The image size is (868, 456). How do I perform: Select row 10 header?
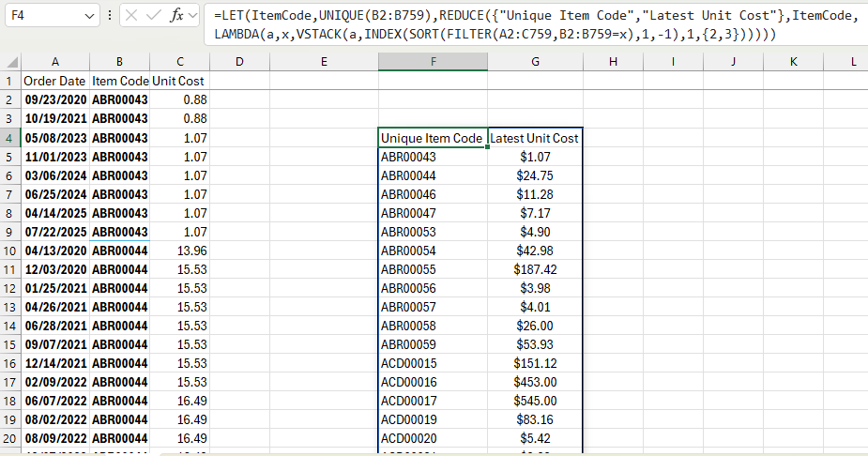tap(10, 251)
